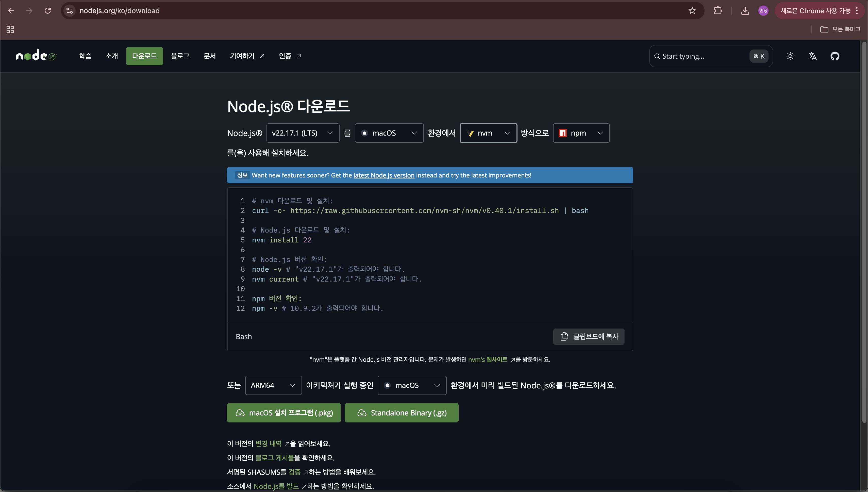Open the 문서 nav item

click(209, 56)
